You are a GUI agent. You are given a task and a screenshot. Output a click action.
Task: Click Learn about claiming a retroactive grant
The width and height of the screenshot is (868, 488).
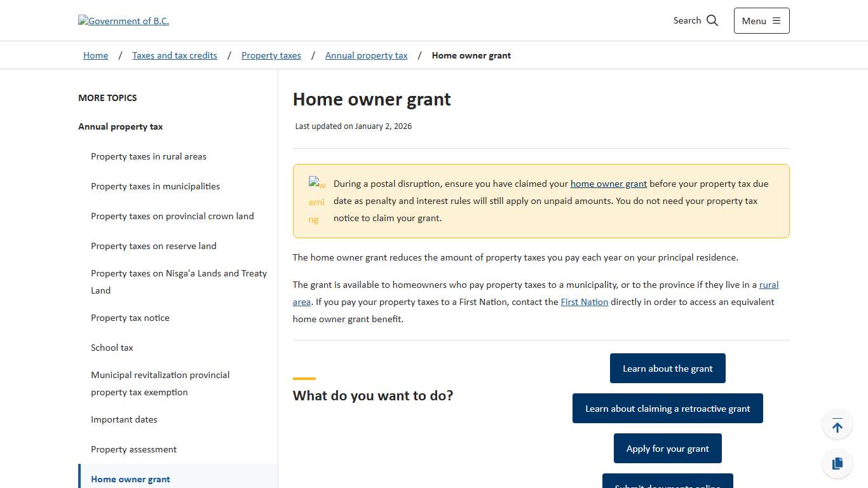pos(667,408)
